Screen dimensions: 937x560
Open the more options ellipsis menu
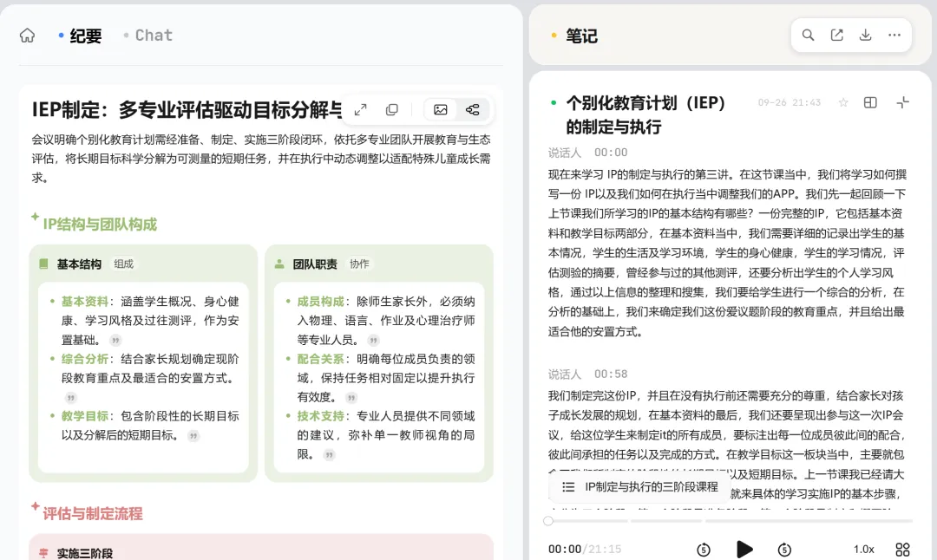894,36
